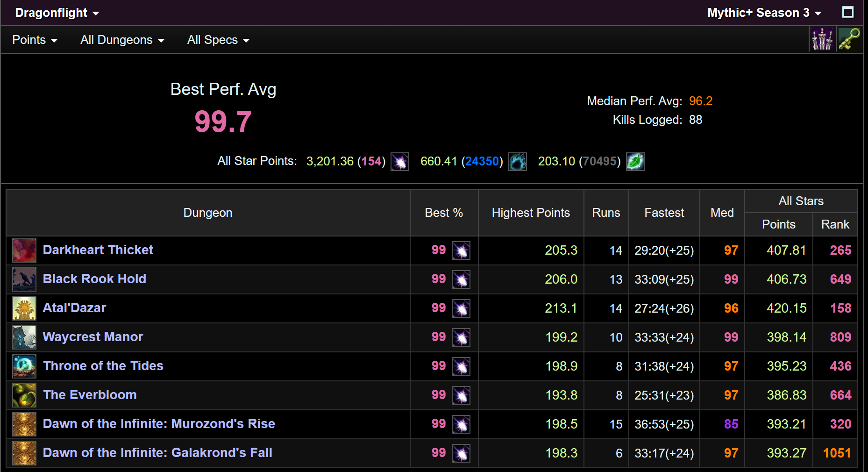
Task: Click the purple spec icon after 3,201.36
Action: (x=400, y=162)
